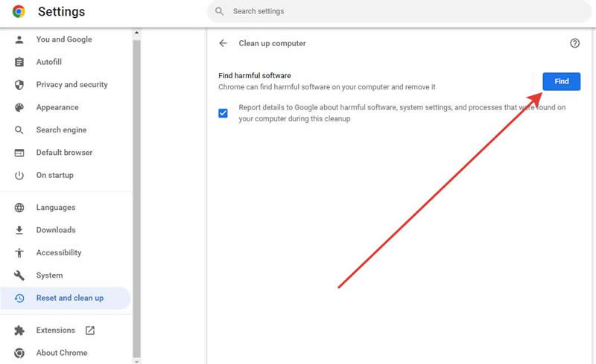Screen dimensions: 596x364
Task: Click the sidebar vertical scrollbar thumb
Action: click(136, 198)
